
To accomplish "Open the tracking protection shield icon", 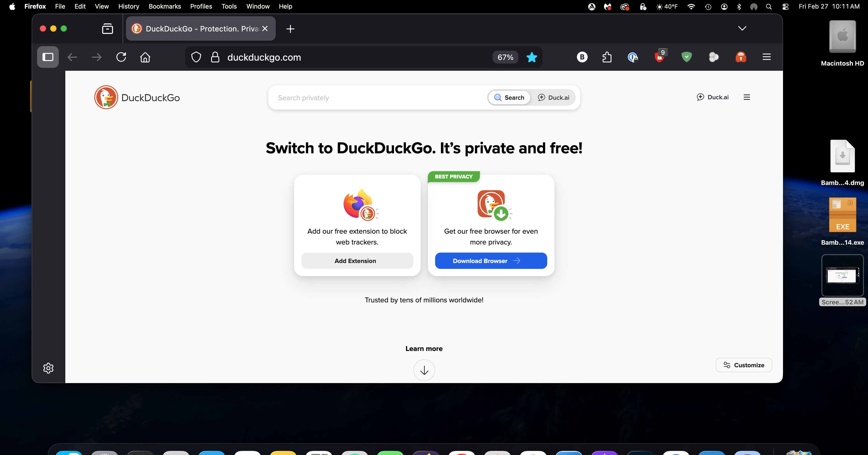I will (x=196, y=57).
